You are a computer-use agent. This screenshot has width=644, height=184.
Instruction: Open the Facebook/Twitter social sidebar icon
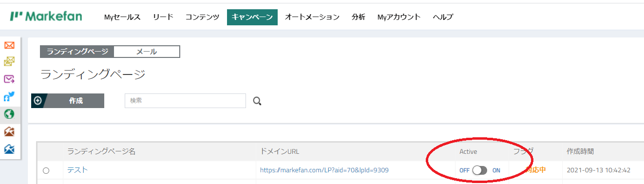[9, 96]
